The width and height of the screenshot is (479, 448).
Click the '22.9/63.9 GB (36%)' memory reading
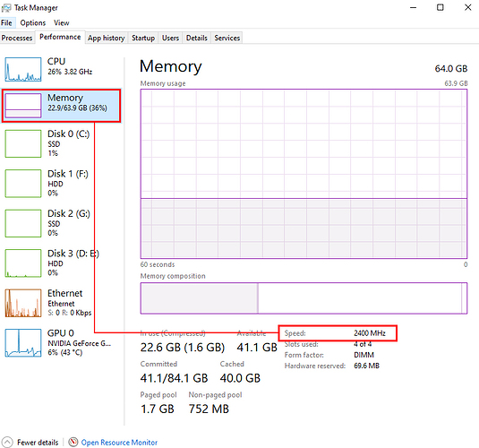tap(77, 108)
